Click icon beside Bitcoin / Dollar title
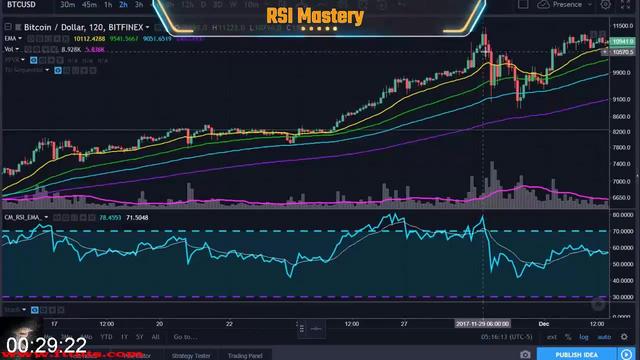The height and width of the screenshot is (360, 640). (18, 27)
